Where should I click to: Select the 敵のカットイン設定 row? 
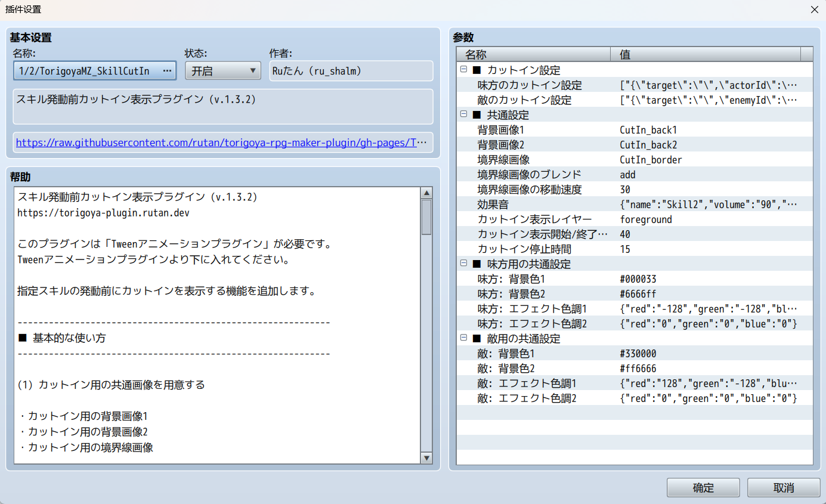point(635,100)
